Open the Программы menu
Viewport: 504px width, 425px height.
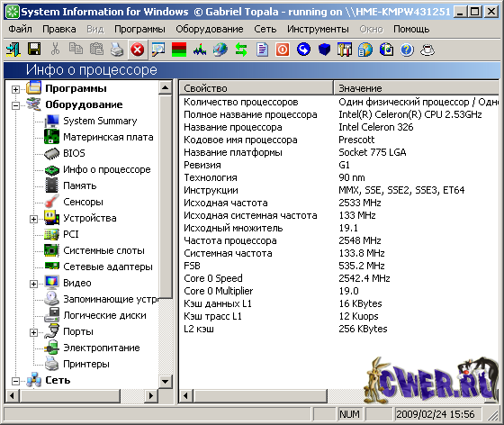[139, 29]
